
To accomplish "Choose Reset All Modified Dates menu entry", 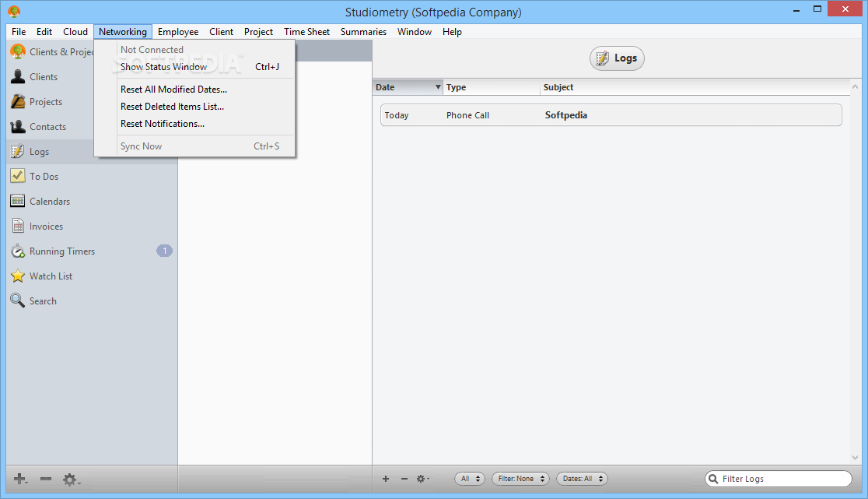I will tap(195, 90).
